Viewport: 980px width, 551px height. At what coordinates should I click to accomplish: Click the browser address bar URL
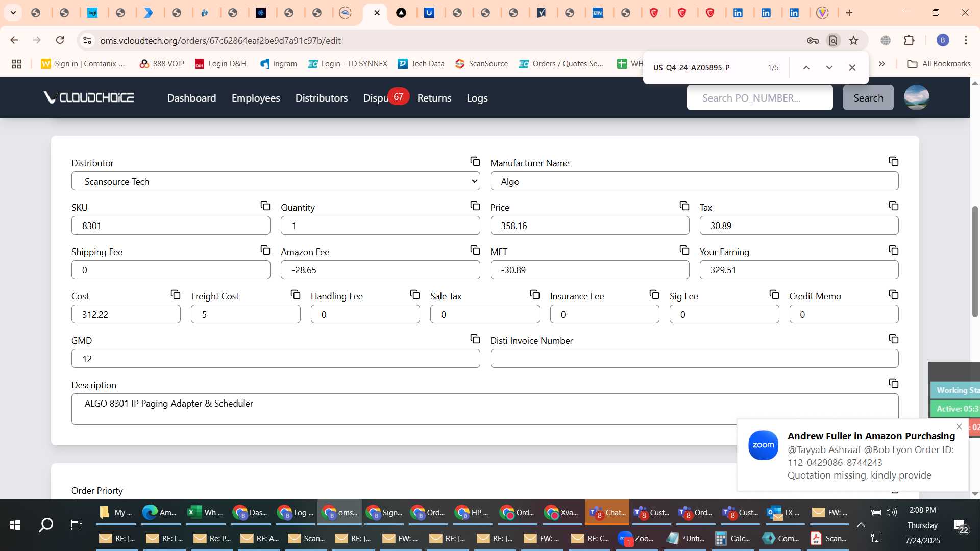[x=220, y=40]
